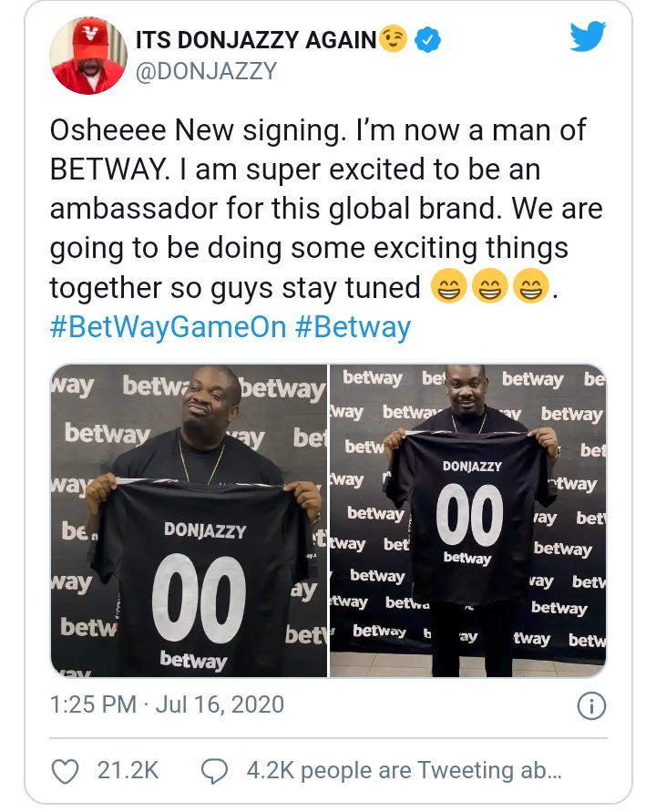Follow the #Betway hashtag link
Screen dimensions: 656x812
(x=353, y=327)
